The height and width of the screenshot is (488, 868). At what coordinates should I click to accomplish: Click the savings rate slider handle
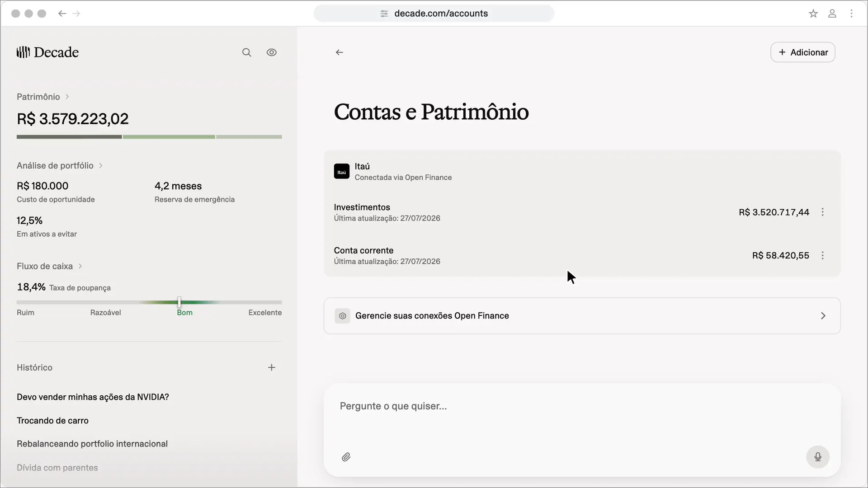point(179,302)
